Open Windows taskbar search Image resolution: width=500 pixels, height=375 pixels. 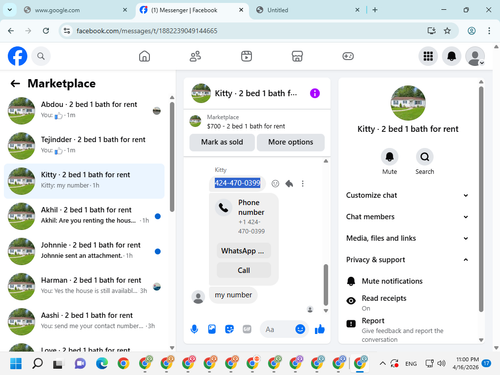click(37, 363)
